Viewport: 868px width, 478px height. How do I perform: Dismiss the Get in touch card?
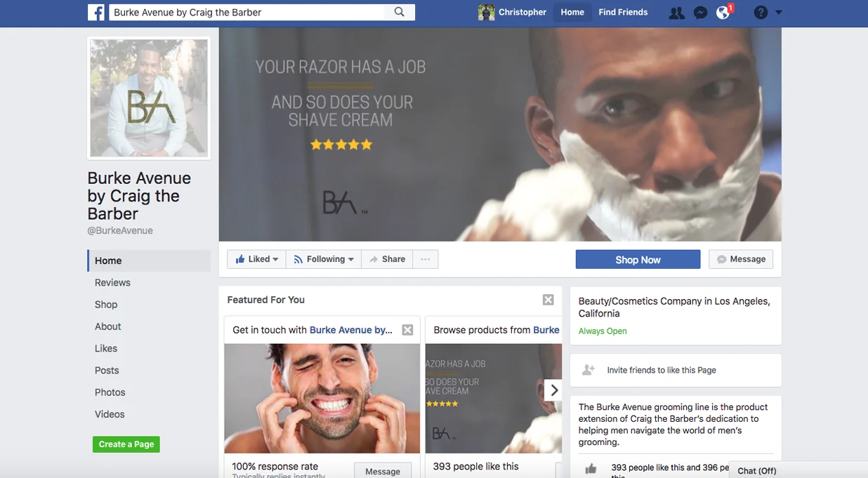pos(407,330)
